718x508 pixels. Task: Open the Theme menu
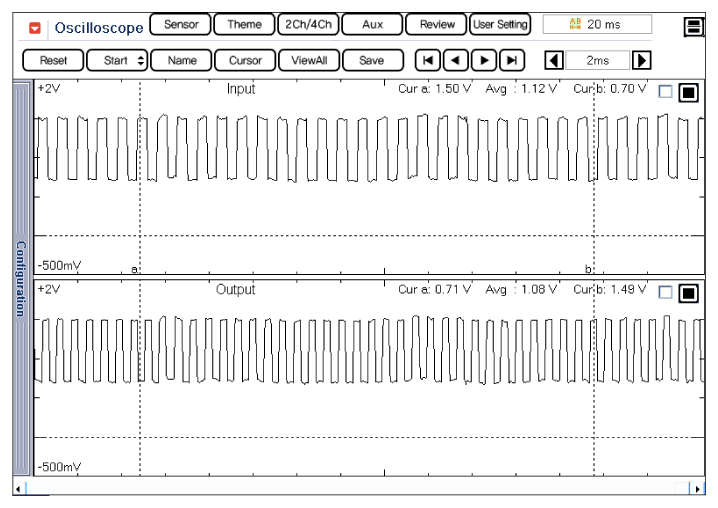pyautogui.click(x=245, y=24)
